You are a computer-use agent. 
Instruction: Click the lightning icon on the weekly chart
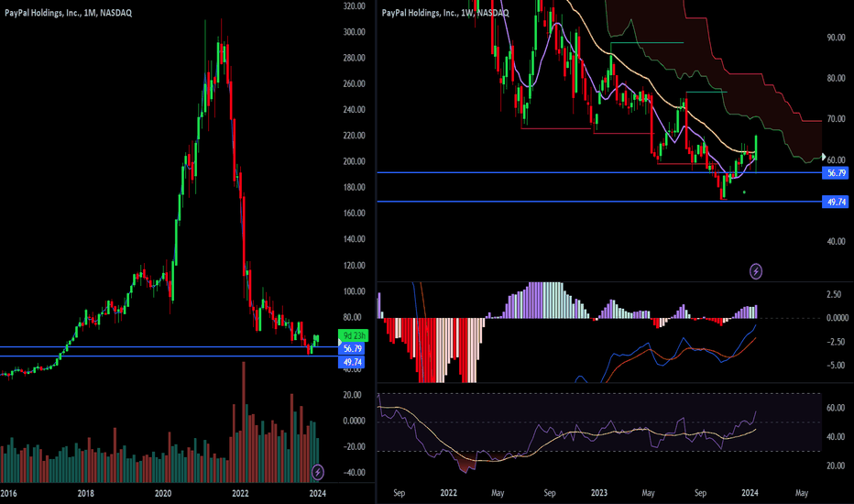(756, 271)
